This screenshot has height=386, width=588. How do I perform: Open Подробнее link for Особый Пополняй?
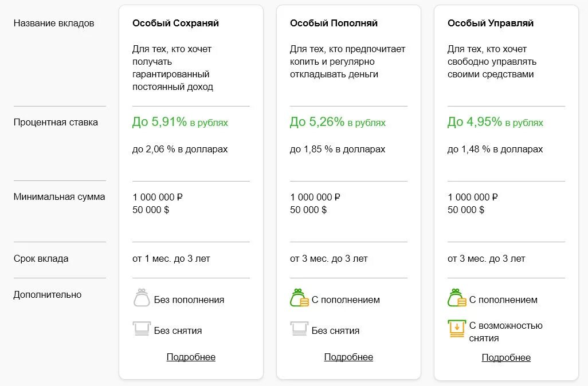(348, 357)
